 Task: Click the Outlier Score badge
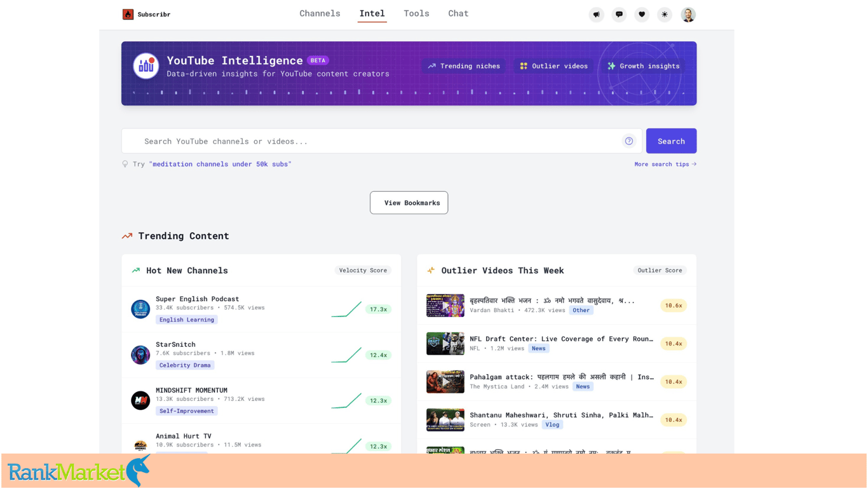[x=660, y=270]
